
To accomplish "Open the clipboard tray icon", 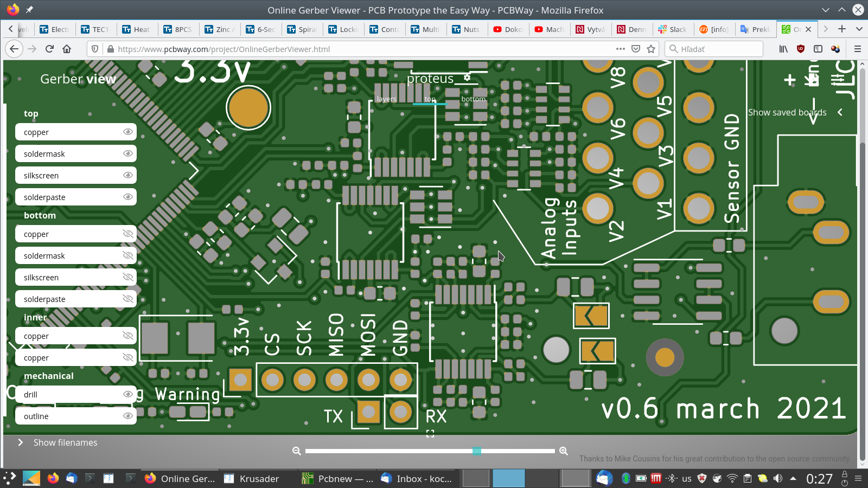I will (x=748, y=478).
